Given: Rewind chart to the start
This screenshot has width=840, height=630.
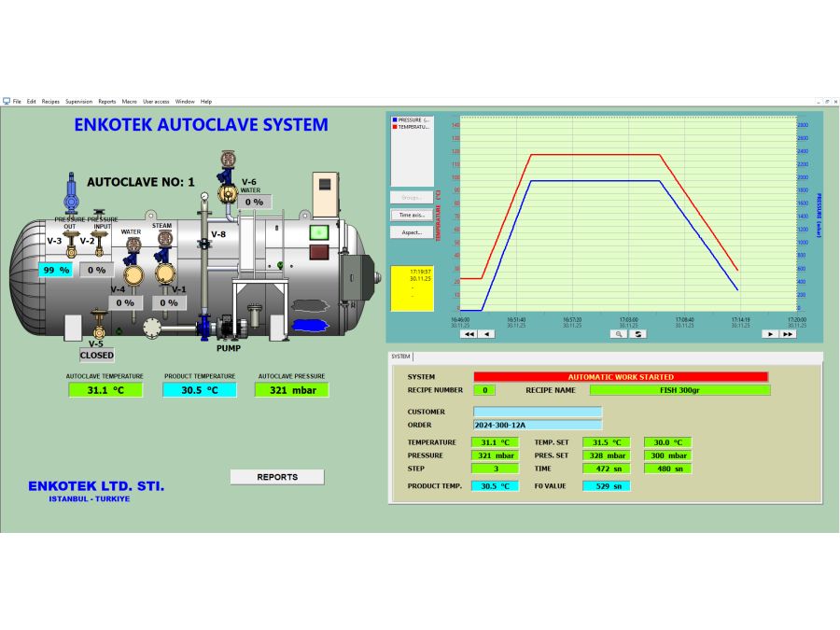Looking at the screenshot, I should tap(469, 333).
